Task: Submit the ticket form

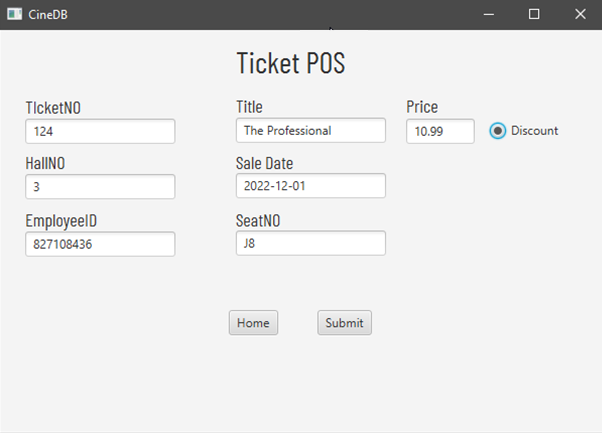Action: click(x=344, y=323)
